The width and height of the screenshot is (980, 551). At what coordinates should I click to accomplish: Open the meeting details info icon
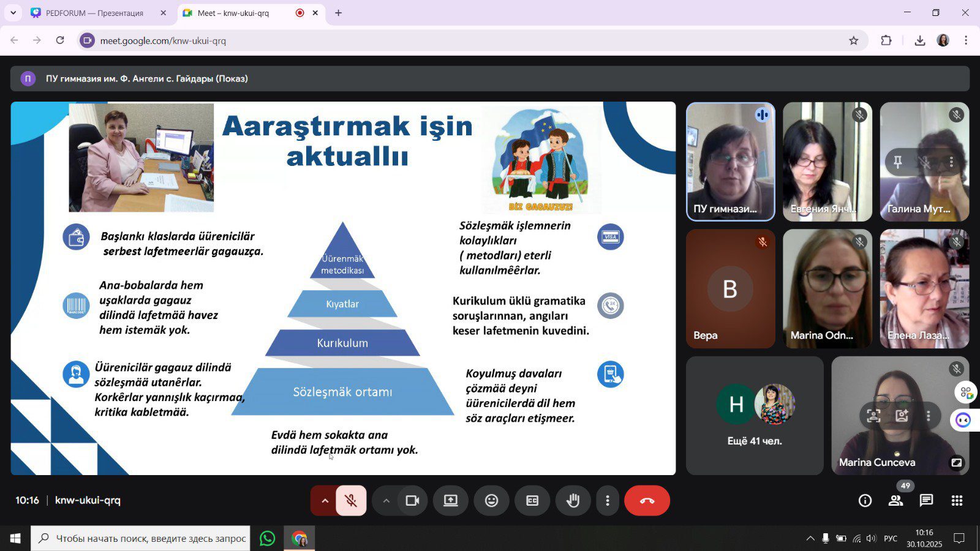tap(865, 501)
